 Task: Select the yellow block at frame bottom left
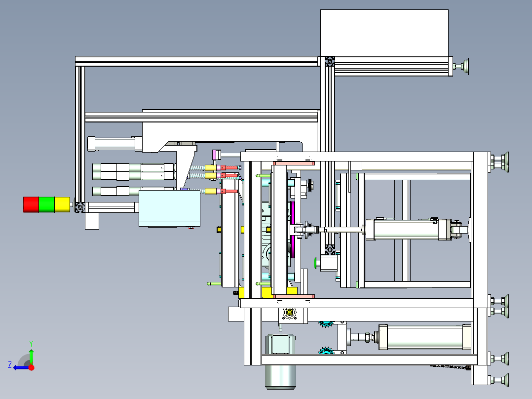click(241, 293)
